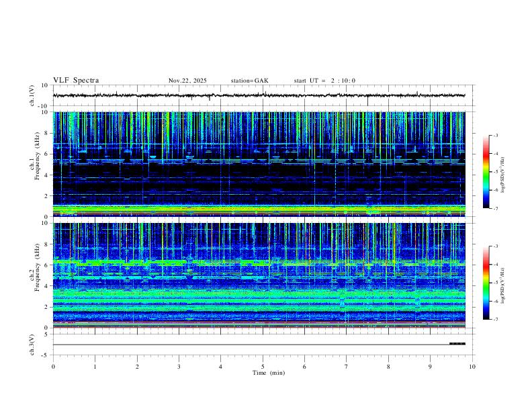Viewport: 532px width, 411px height.
Task: Click the "ch.3(V)" axis label
Action: point(32,345)
